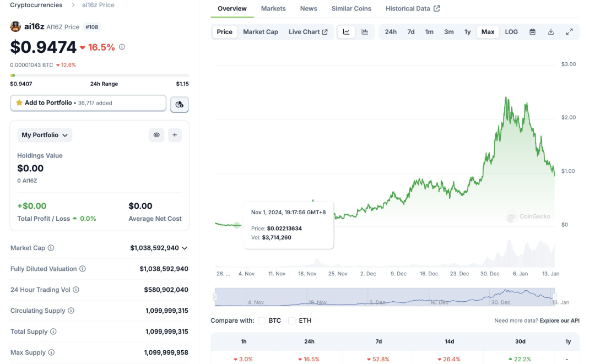Screen dimensions: 595x364
Task: Click left handle of chart range navigator
Action: coord(215,296)
